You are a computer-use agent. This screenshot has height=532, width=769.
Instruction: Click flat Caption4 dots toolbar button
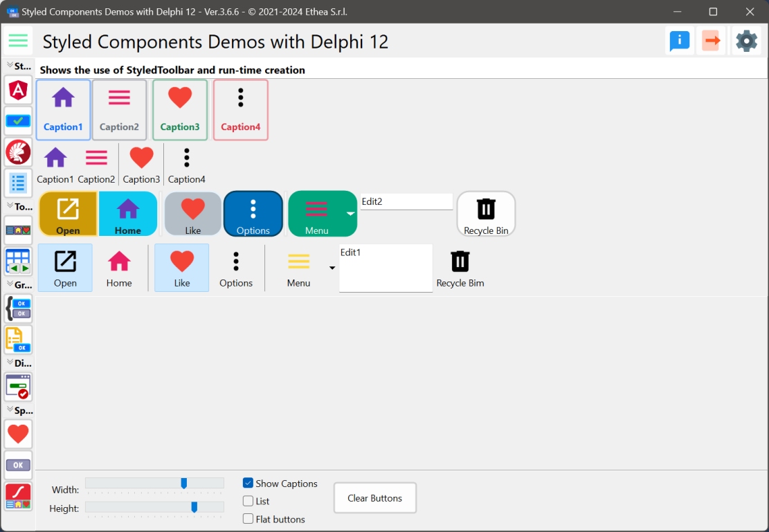coord(186,166)
